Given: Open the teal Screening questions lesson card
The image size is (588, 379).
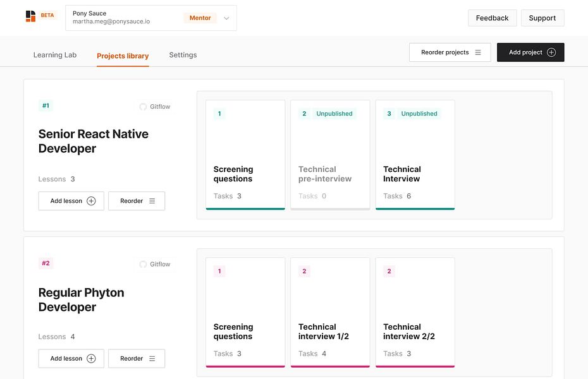Looking at the screenshot, I should [245, 155].
